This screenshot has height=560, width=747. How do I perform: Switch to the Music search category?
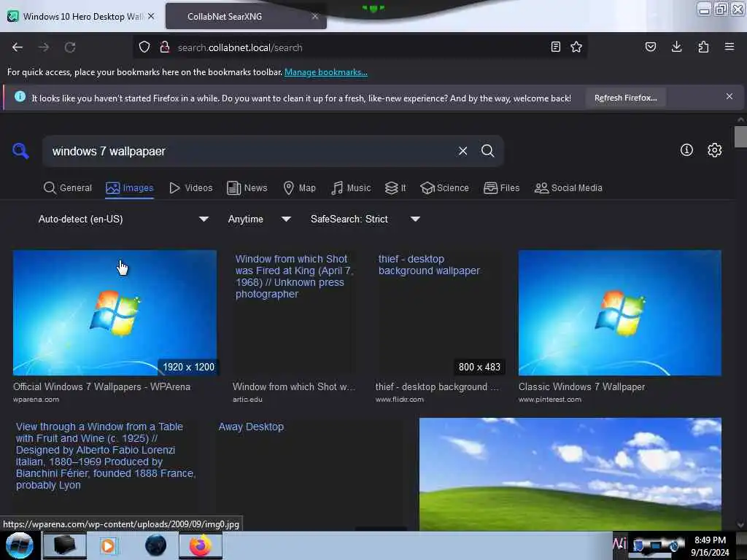coord(351,187)
